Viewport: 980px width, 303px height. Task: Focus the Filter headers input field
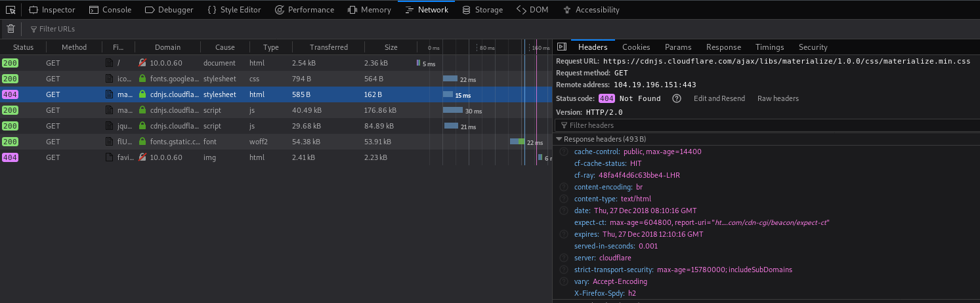(x=767, y=125)
